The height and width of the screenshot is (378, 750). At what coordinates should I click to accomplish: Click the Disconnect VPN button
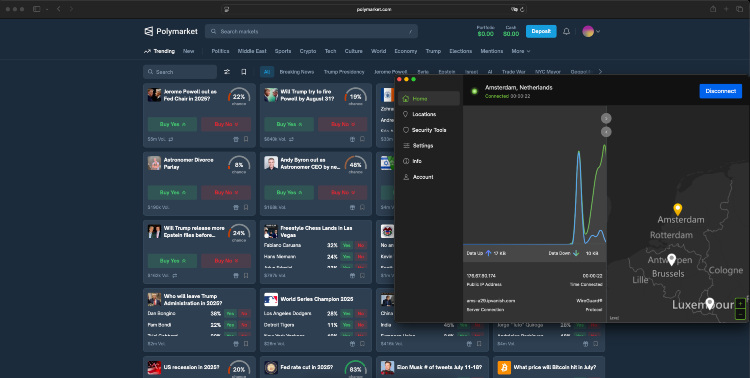click(720, 91)
